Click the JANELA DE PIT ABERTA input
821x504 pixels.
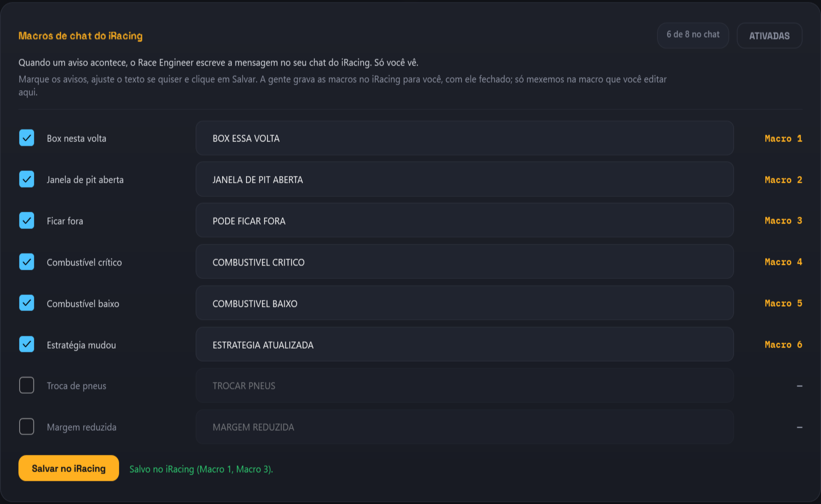coord(464,179)
